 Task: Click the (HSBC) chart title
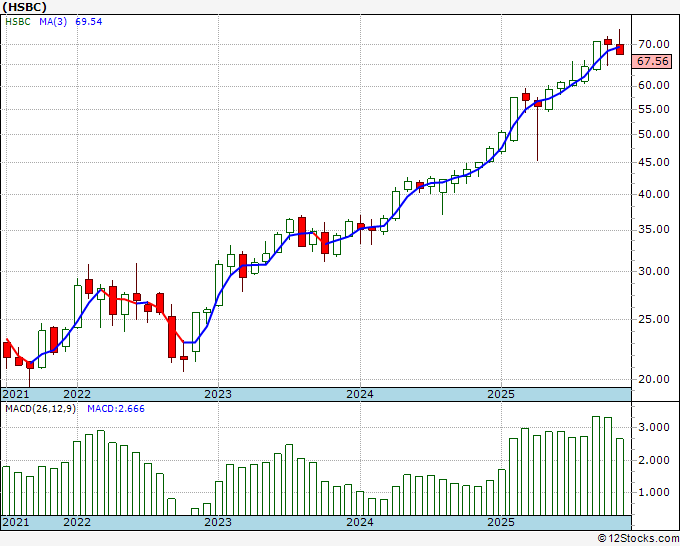tap(24, 7)
